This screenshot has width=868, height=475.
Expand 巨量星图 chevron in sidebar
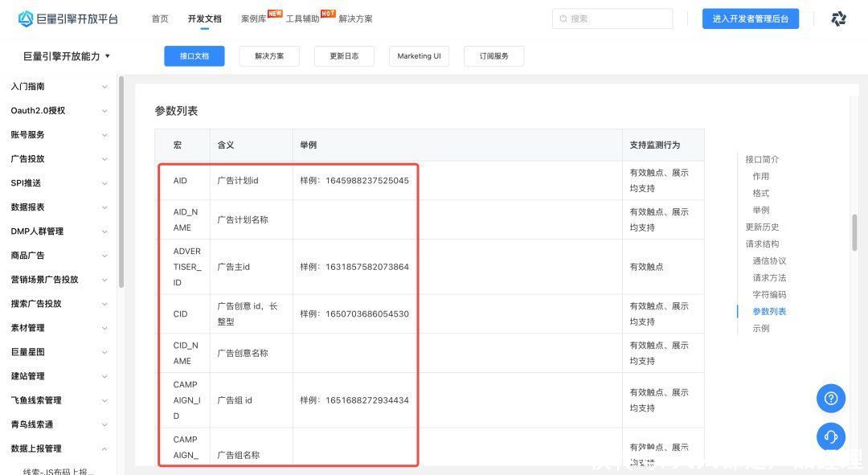click(x=104, y=352)
